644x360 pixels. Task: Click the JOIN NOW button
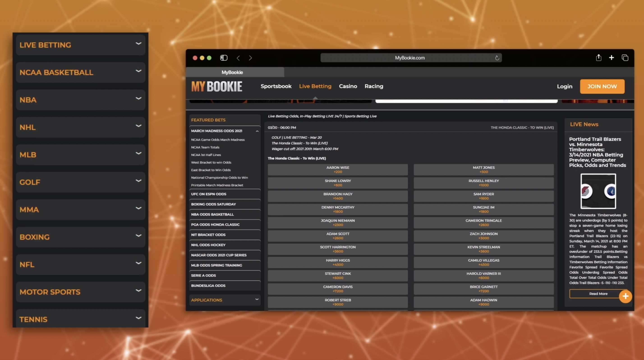click(x=602, y=86)
